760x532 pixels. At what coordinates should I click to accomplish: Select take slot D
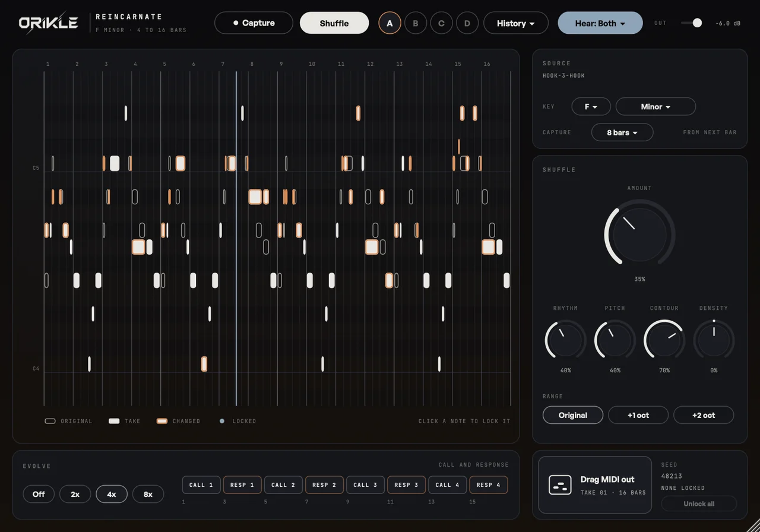point(467,23)
